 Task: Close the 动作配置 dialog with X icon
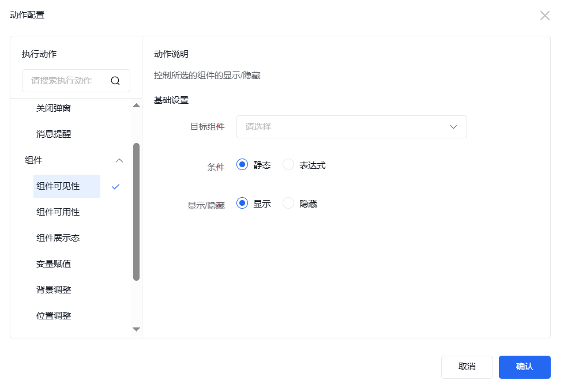click(x=544, y=16)
